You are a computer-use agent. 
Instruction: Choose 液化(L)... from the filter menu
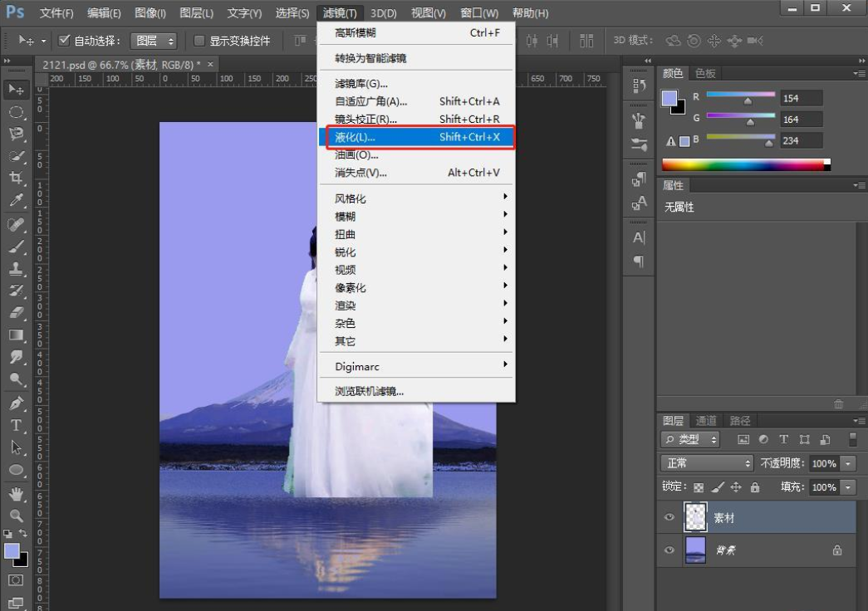pyautogui.click(x=416, y=137)
